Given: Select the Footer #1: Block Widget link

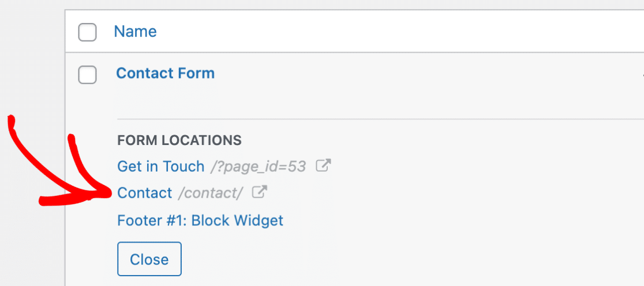Looking at the screenshot, I should coord(200,221).
